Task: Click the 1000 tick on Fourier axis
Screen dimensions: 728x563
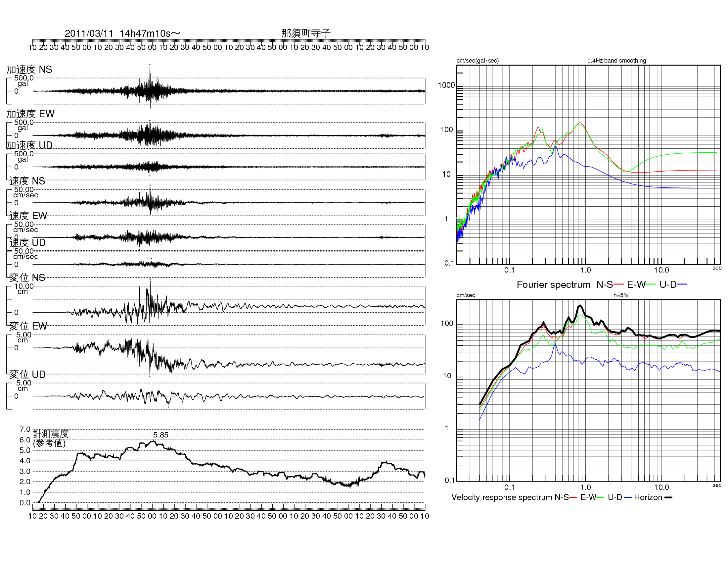Action: pyautogui.click(x=446, y=85)
